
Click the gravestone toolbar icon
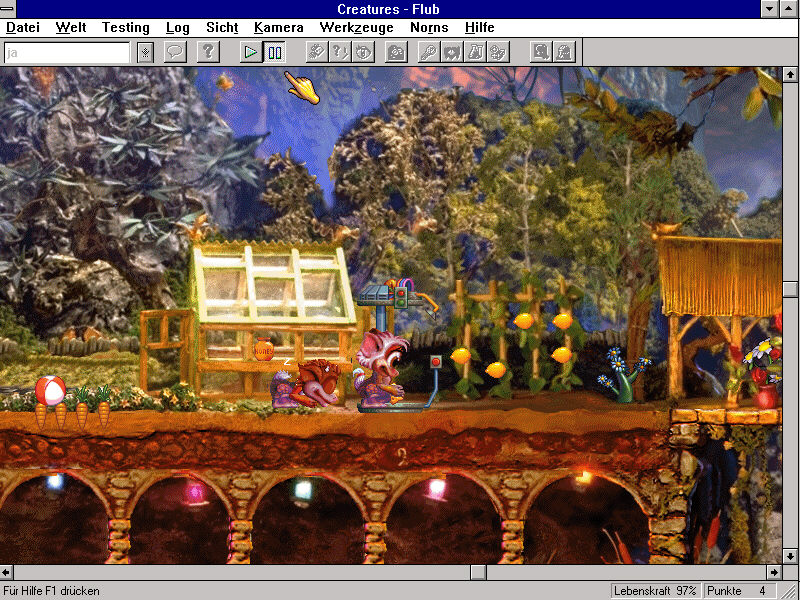564,52
